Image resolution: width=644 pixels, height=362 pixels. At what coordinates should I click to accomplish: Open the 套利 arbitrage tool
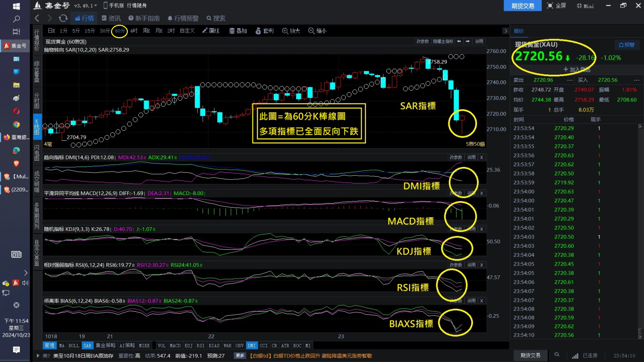point(264,31)
